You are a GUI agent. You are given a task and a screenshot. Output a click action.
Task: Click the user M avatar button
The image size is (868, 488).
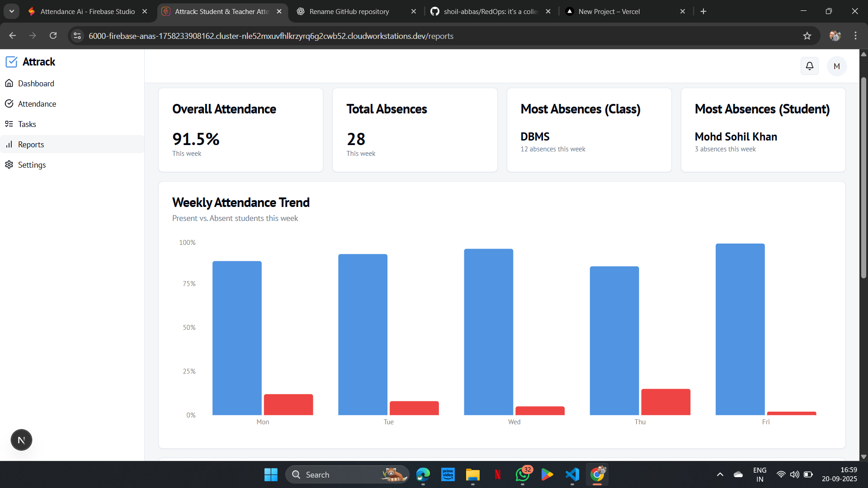(x=836, y=66)
